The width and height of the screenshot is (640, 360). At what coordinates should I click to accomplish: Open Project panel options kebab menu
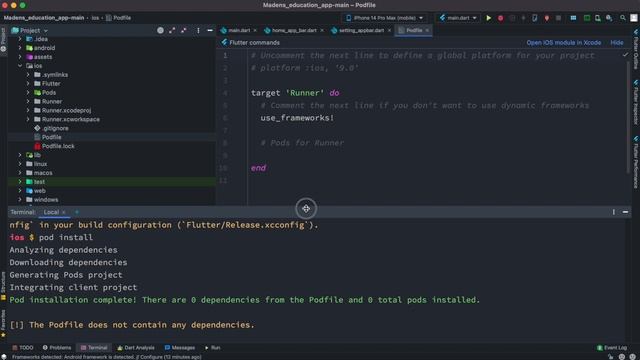(x=198, y=30)
